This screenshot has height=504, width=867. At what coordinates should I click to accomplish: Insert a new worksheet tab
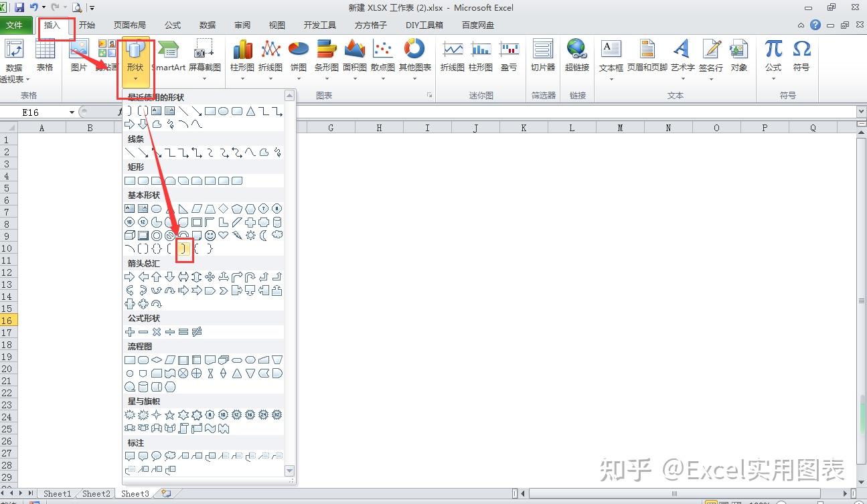pyautogui.click(x=165, y=494)
